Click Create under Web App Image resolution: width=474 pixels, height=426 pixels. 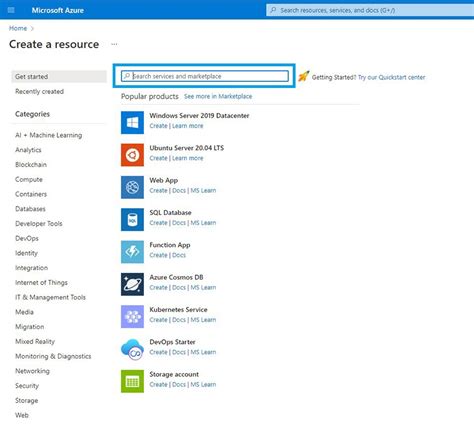158,190
